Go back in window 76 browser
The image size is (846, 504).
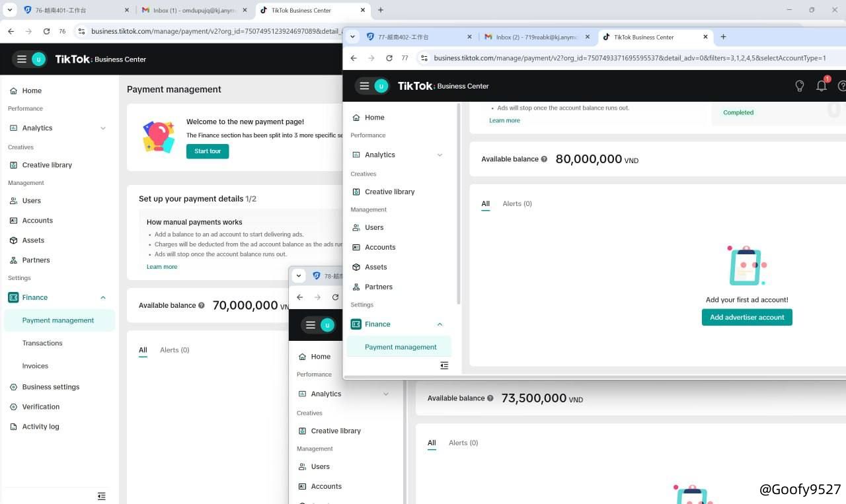11,31
